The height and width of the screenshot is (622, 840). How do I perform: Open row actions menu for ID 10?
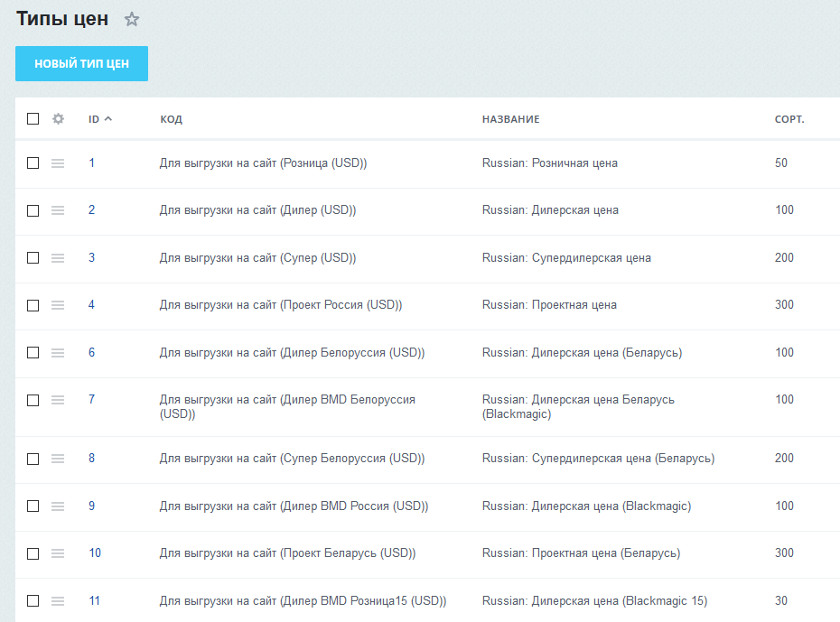(58, 553)
